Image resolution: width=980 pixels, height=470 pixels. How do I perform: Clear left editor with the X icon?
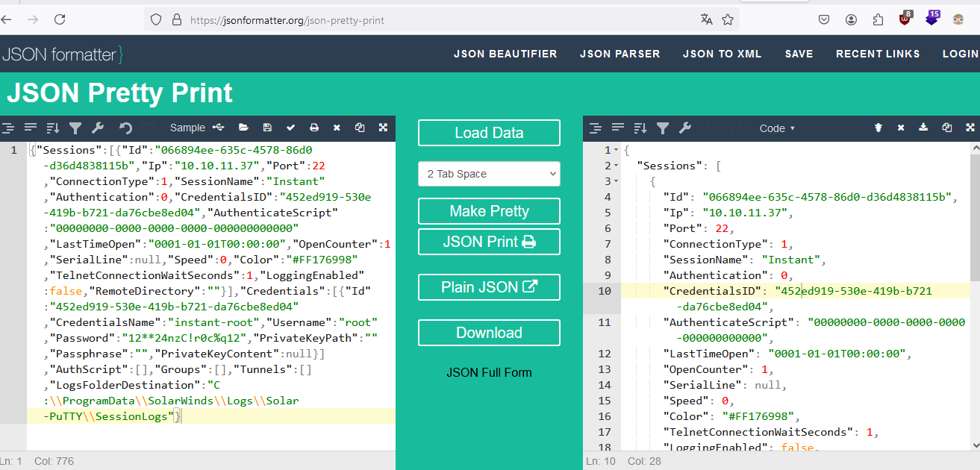pos(337,128)
